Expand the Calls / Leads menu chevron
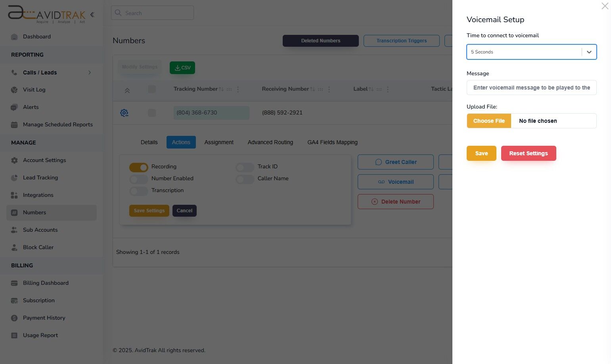 (89, 72)
